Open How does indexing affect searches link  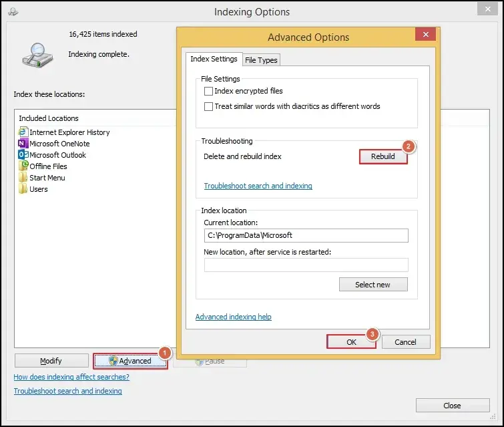point(71,377)
